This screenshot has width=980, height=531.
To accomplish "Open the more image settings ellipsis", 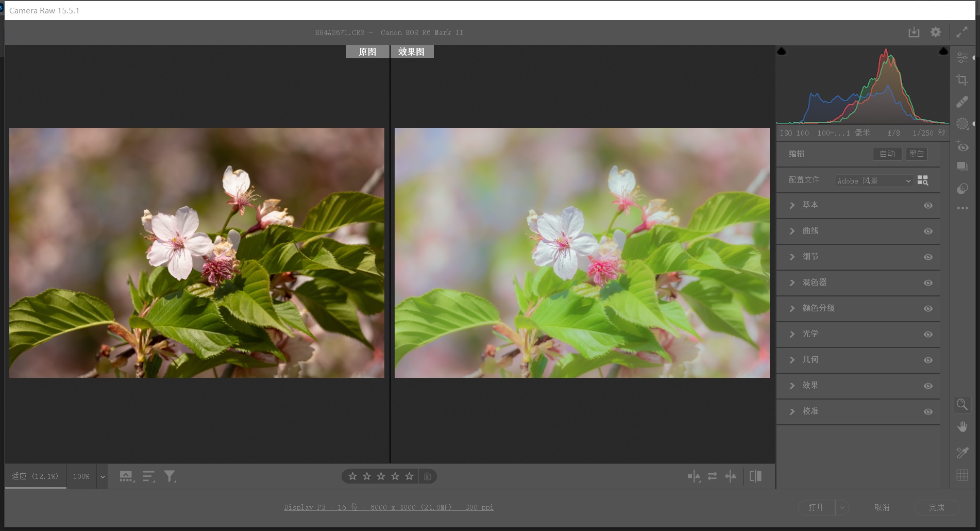I will (x=962, y=208).
